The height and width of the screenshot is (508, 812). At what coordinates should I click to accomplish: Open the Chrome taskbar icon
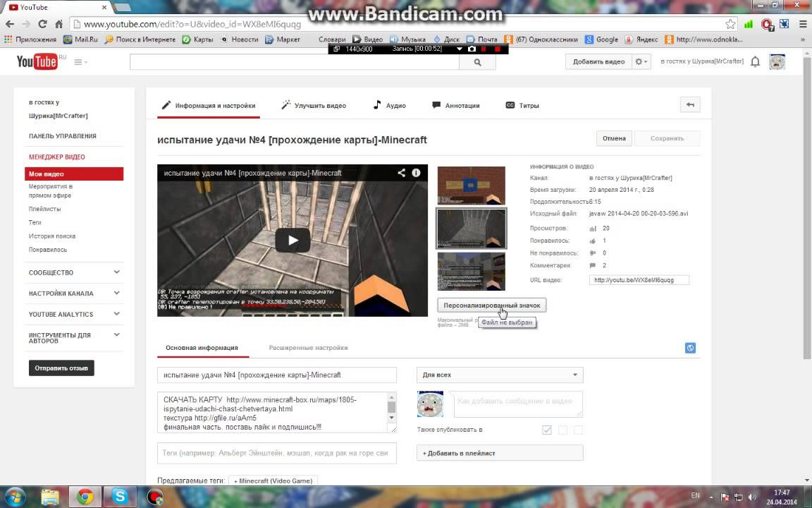(85, 497)
